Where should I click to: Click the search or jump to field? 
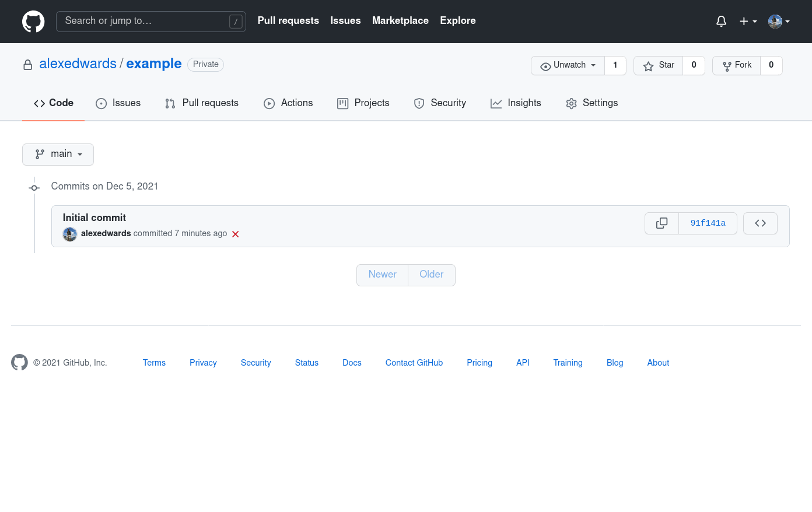[x=151, y=22]
